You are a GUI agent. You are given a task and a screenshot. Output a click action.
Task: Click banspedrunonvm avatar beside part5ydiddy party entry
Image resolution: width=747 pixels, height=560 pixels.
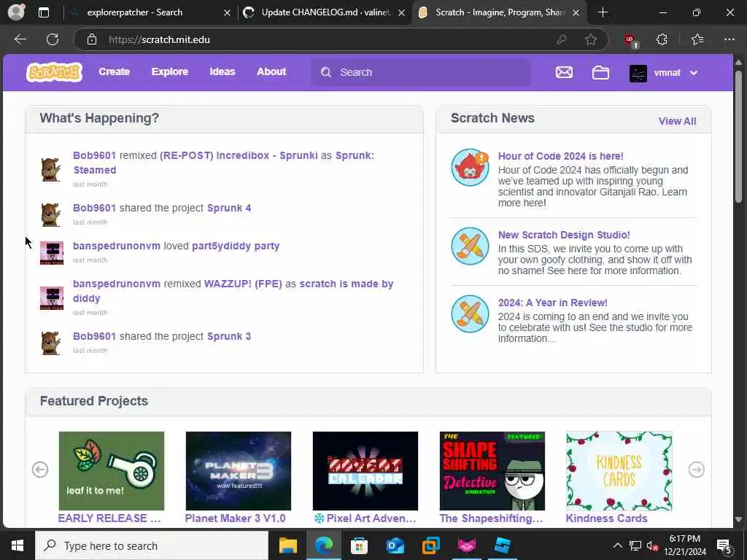point(52,253)
